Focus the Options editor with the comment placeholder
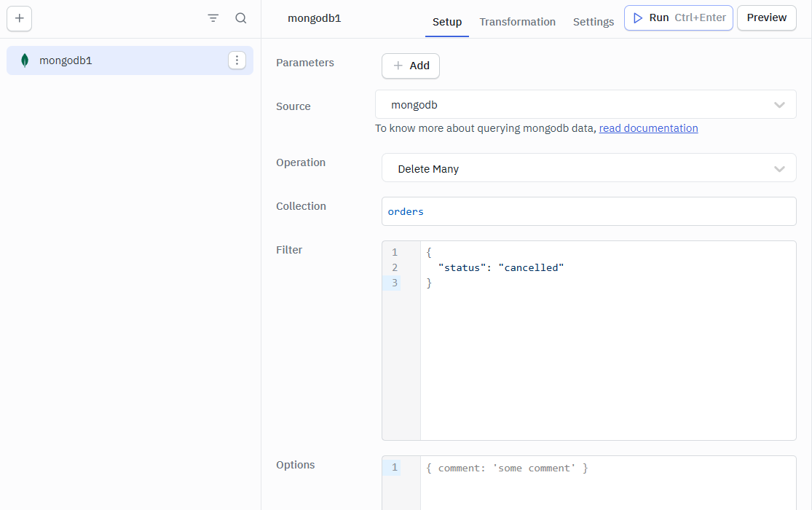The image size is (812, 510). (607, 481)
